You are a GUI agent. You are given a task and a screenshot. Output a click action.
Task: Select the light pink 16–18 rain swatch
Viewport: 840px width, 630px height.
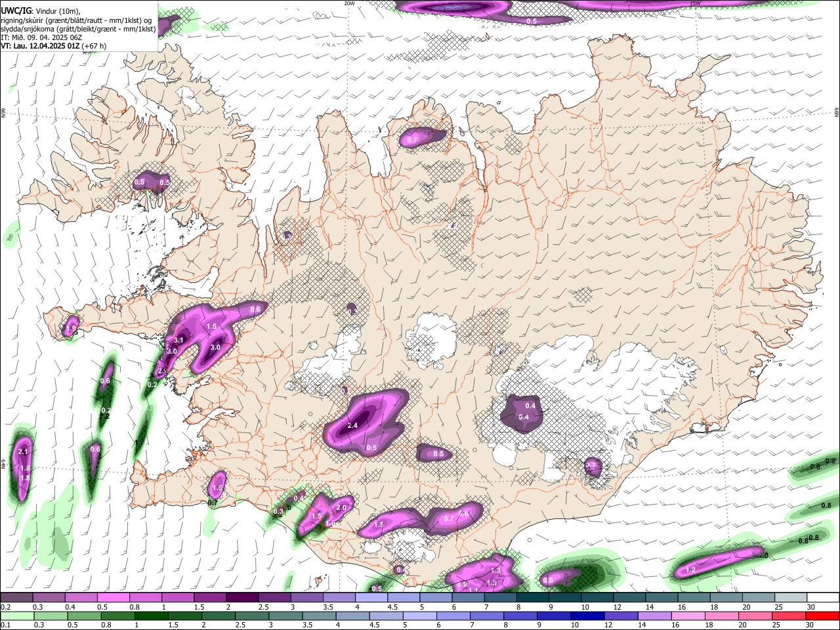tap(688, 616)
